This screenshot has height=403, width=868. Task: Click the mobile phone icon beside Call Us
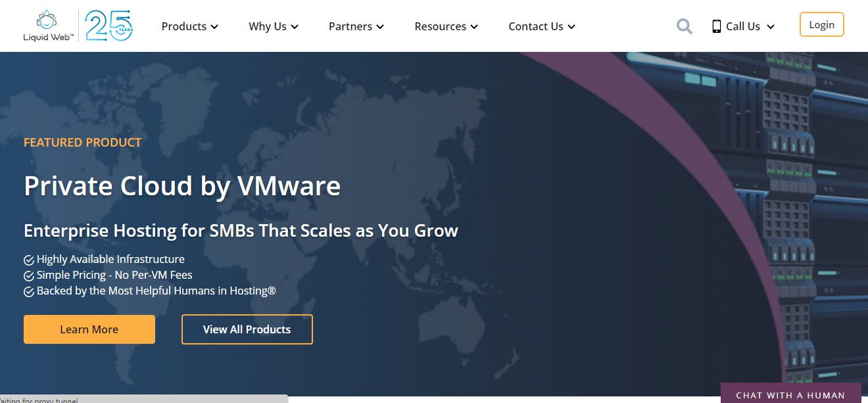coord(716,26)
